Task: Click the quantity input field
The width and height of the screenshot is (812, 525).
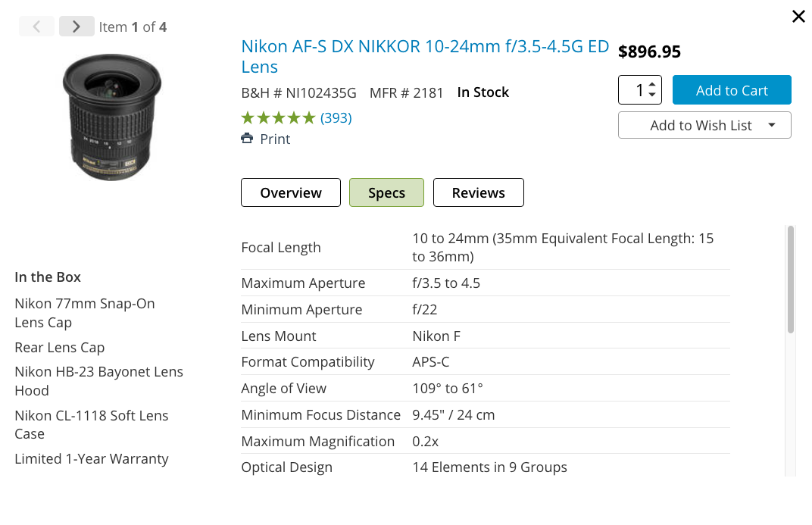Action: point(634,90)
